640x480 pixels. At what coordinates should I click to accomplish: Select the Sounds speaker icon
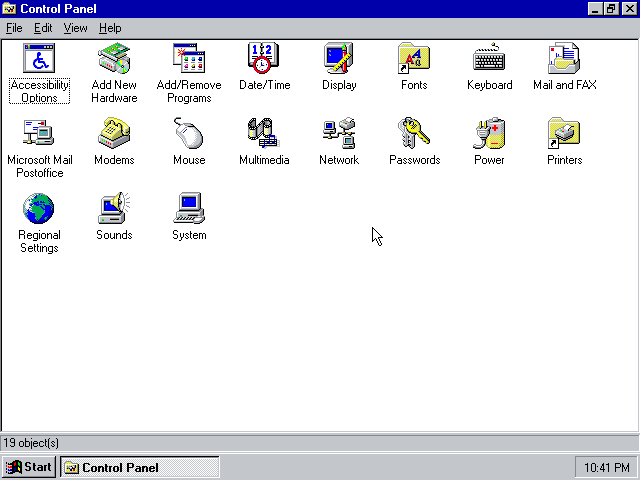(114, 208)
